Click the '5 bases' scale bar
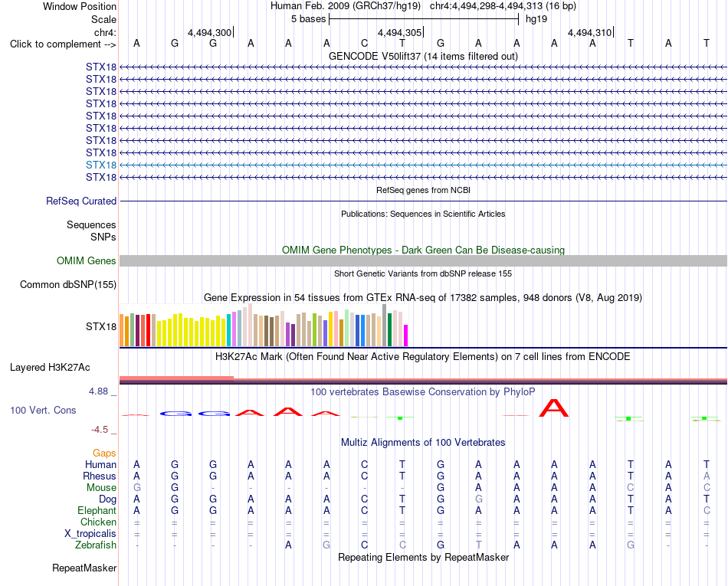This screenshot has height=586, width=728. (424, 19)
